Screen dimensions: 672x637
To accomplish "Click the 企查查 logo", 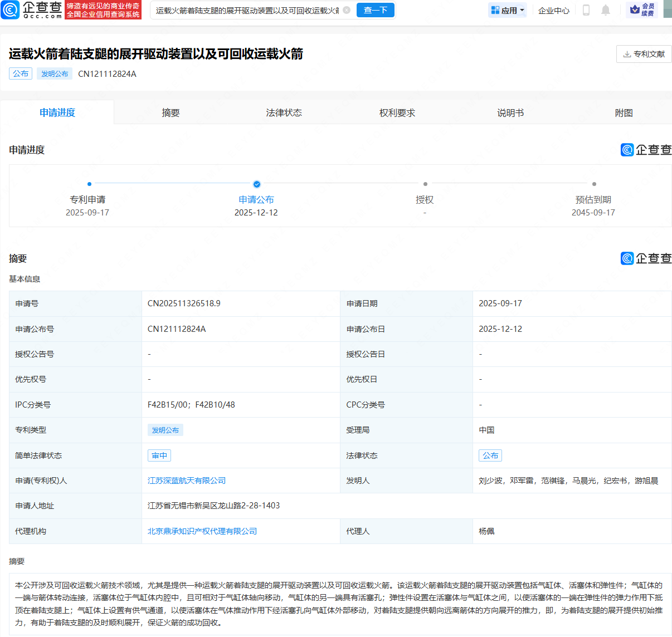I will click(31, 10).
